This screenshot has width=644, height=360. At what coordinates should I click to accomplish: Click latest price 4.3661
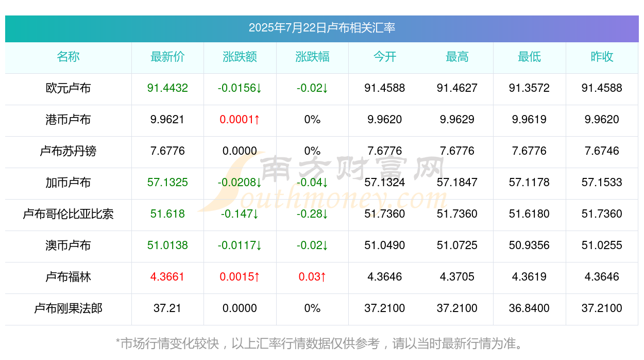[167, 277]
